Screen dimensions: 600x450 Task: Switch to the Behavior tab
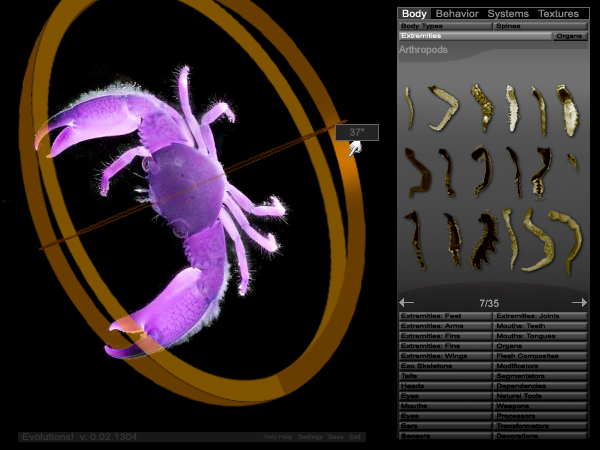point(459,14)
